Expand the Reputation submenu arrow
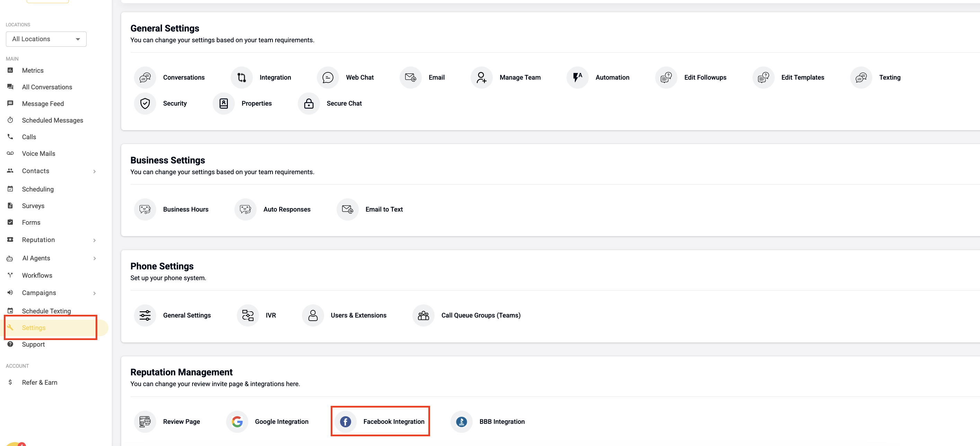980x446 pixels. tap(94, 240)
